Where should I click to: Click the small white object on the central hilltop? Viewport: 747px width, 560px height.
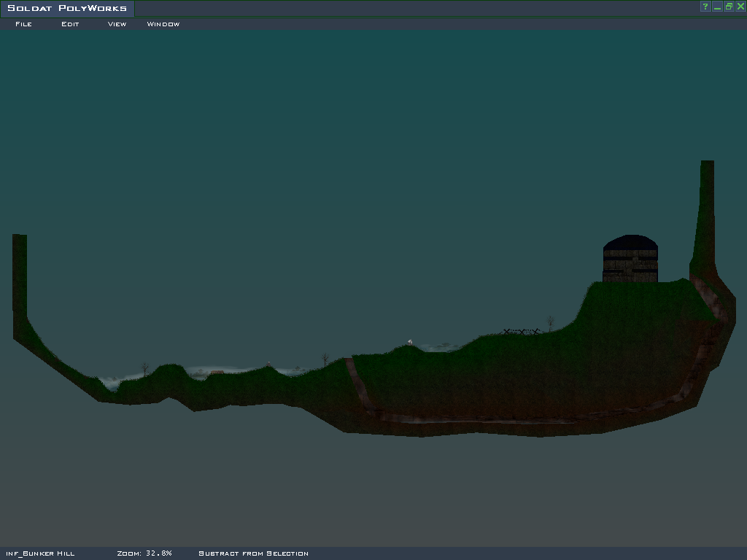(410, 341)
